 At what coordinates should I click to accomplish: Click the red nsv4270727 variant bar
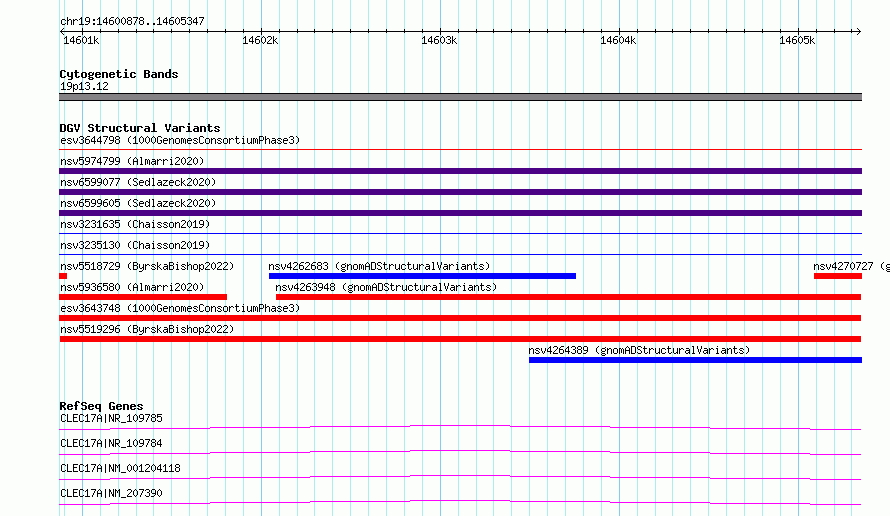pos(838,276)
